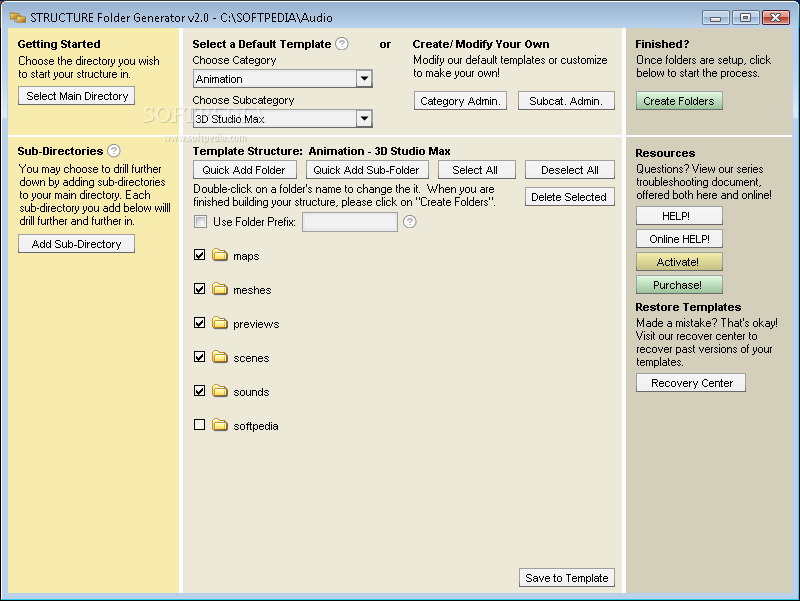The width and height of the screenshot is (800, 601).
Task: Select the softpedia folder name
Action: pos(256,426)
